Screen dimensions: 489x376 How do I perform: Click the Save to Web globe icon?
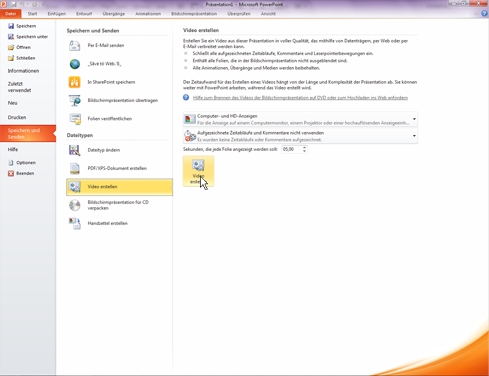[75, 64]
